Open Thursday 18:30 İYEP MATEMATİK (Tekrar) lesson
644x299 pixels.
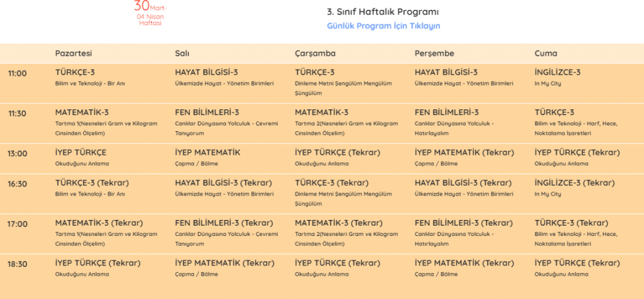pos(464,263)
